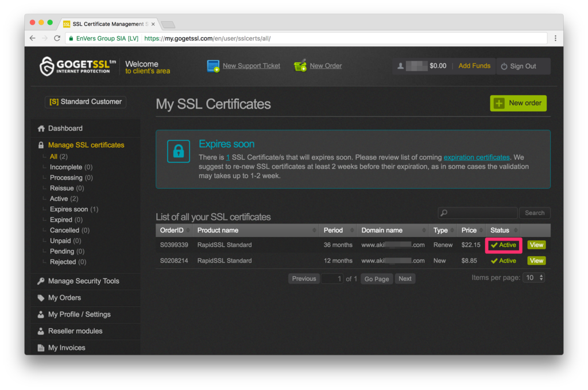Select Pending (0) filter
Screen dimensions: 588x390
67,251
